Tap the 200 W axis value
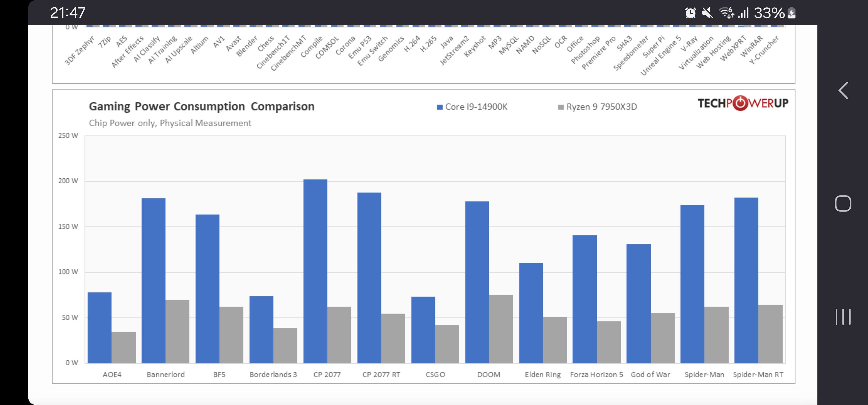Image resolution: width=868 pixels, height=405 pixels. pos(68,181)
